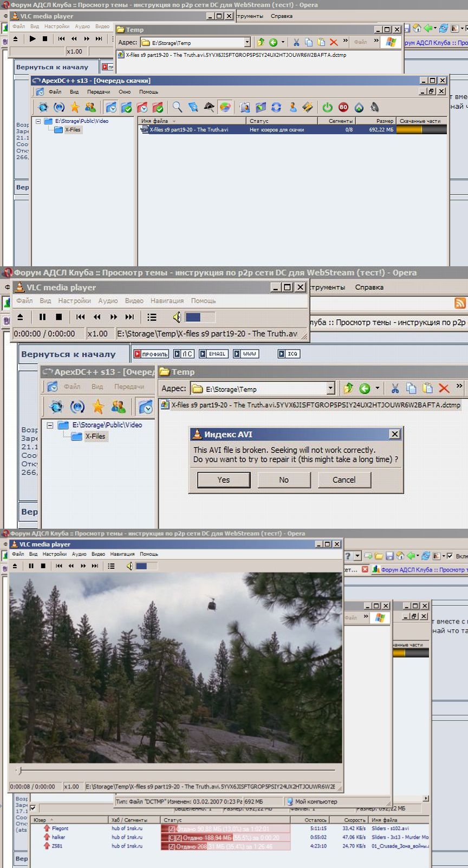Click Yes to repair the broken AVI
468x868 pixels.
(x=224, y=479)
